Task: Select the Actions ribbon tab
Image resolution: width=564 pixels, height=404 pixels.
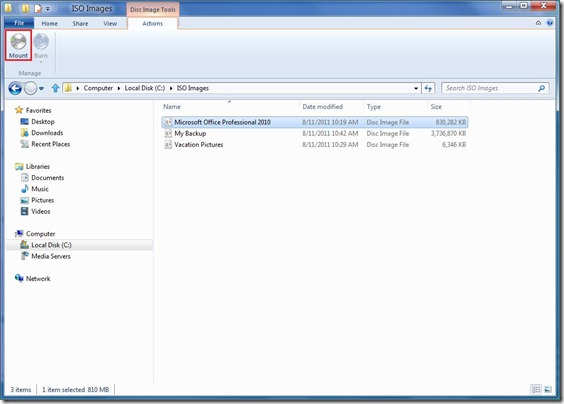Action: click(x=153, y=23)
